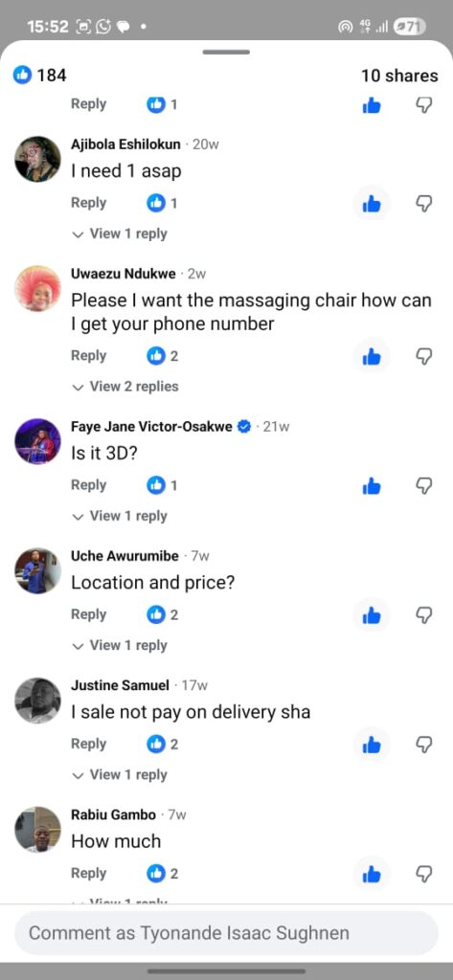Like Rabiu Gambo's 'How much' comment
Image resolution: width=453 pixels, height=980 pixels.
click(372, 874)
